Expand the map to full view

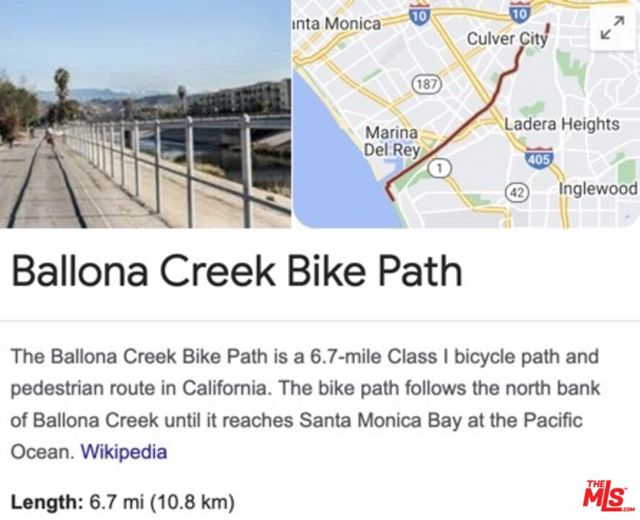612,29
